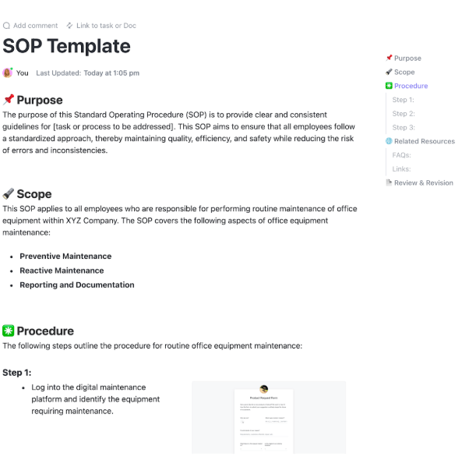Go to Links: in the outline
Viewport: 476px width, 467px height.
401,169
